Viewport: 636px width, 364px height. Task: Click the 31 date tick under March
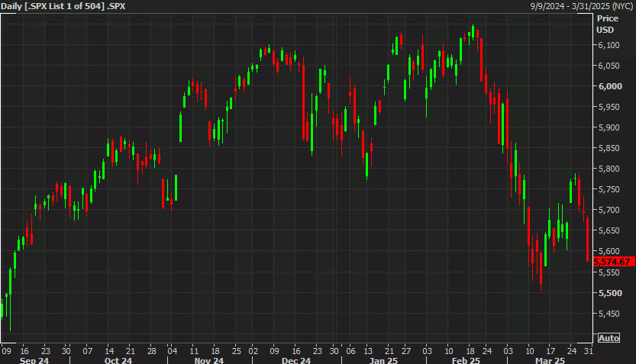coord(588,350)
